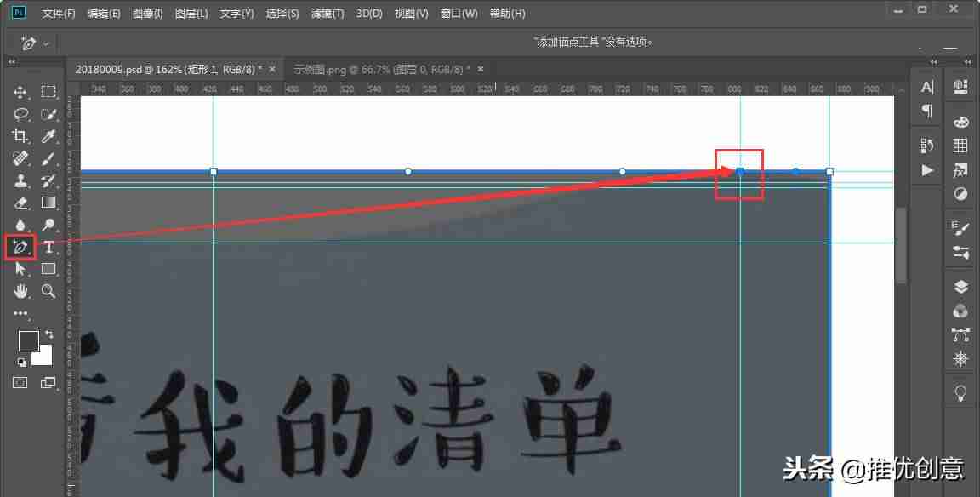Open the Brush Settings panel icon

click(x=960, y=228)
